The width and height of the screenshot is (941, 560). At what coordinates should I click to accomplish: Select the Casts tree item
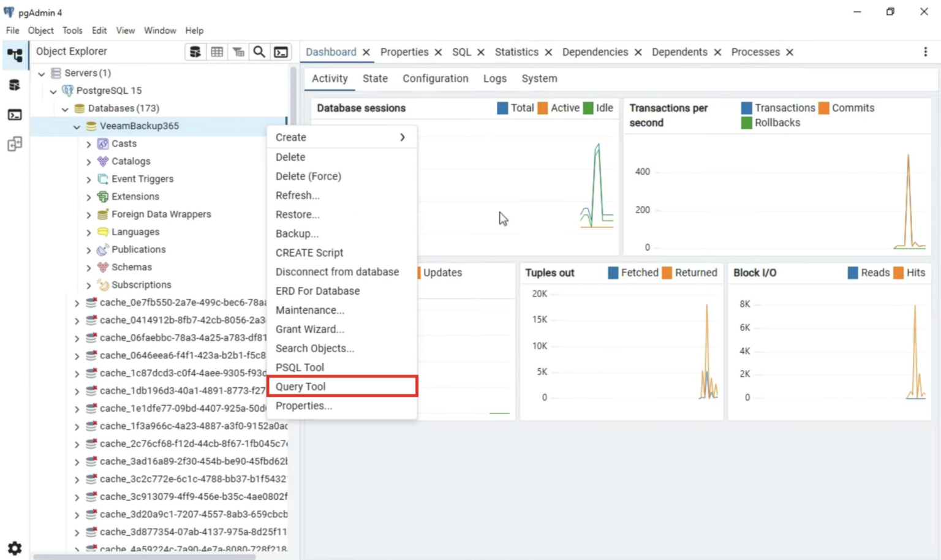[x=124, y=143]
